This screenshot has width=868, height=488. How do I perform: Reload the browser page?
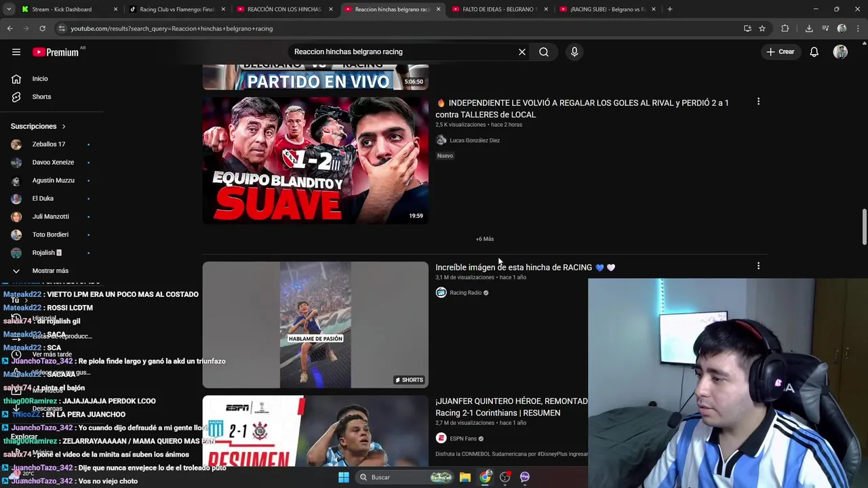click(x=42, y=28)
